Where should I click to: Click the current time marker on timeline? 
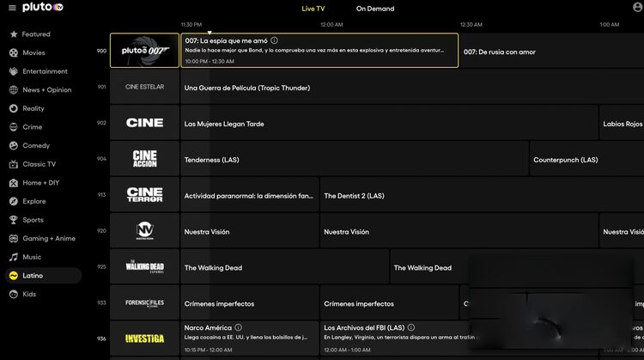tap(210, 32)
